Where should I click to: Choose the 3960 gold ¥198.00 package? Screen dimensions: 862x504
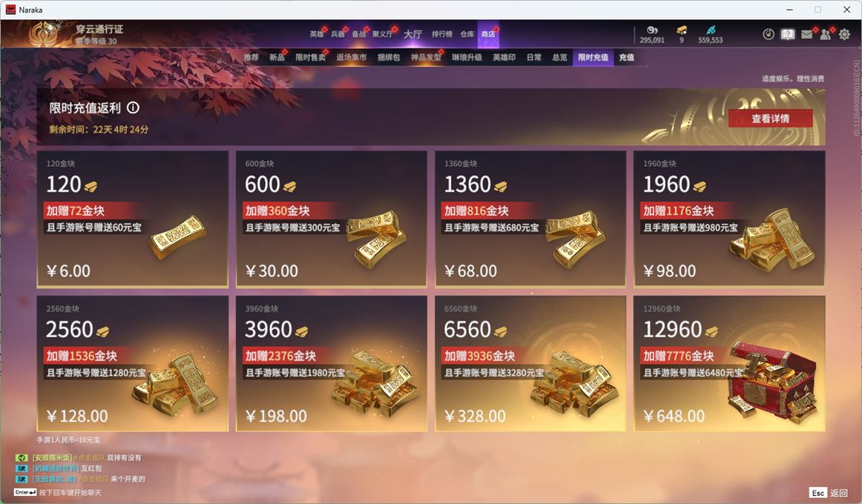pos(332,363)
